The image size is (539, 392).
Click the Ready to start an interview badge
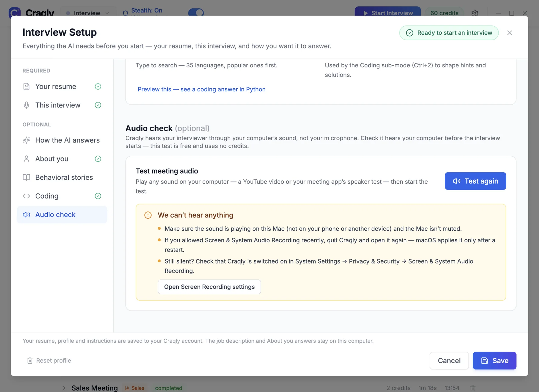point(449,33)
